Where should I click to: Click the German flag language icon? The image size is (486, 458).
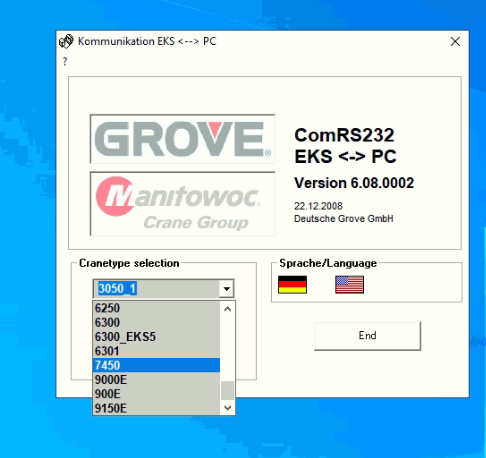coord(292,285)
